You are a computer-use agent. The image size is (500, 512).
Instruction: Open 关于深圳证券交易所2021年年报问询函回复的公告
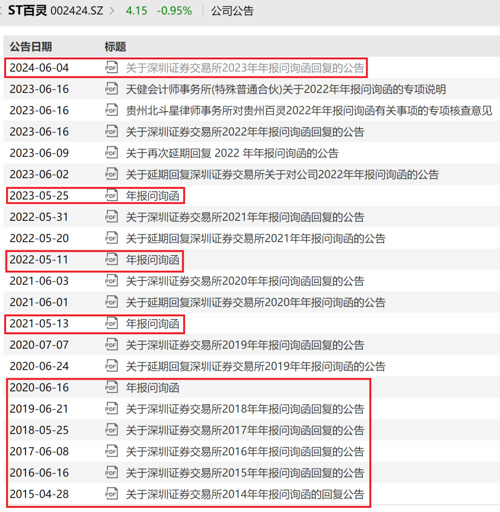tap(245, 217)
